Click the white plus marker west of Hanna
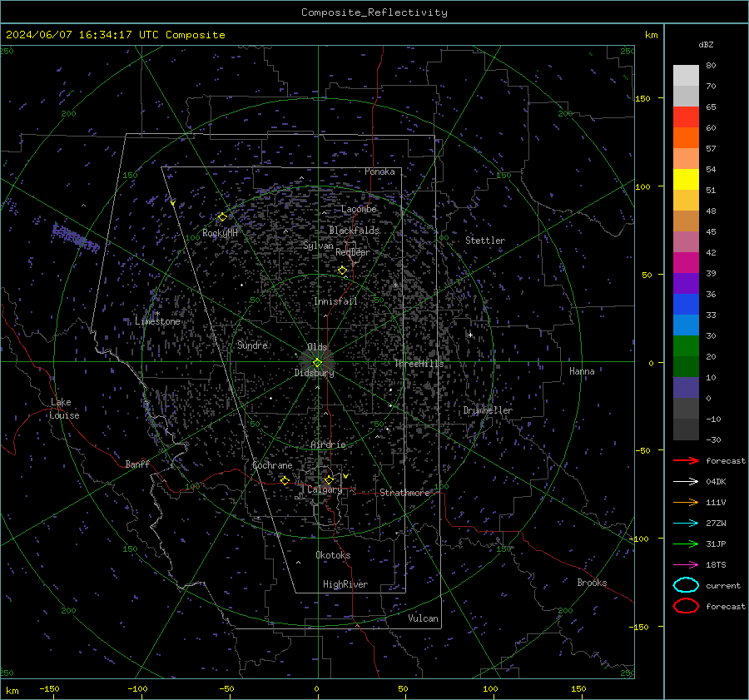 (x=470, y=335)
